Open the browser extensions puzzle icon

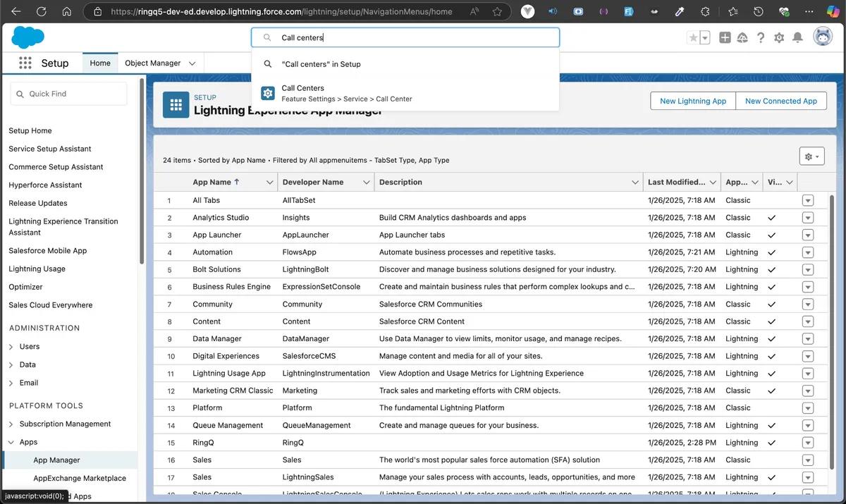(x=704, y=11)
